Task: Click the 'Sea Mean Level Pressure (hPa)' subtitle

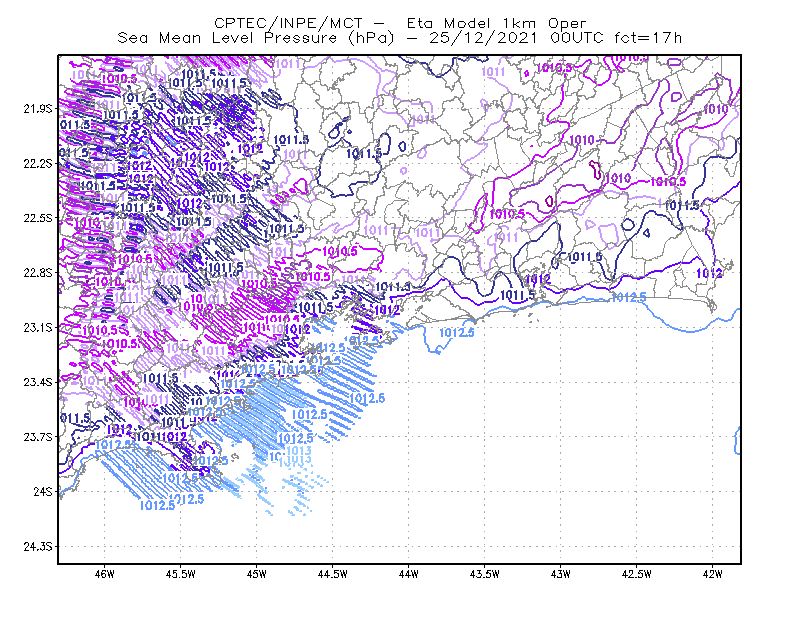Action: [x=256, y=38]
